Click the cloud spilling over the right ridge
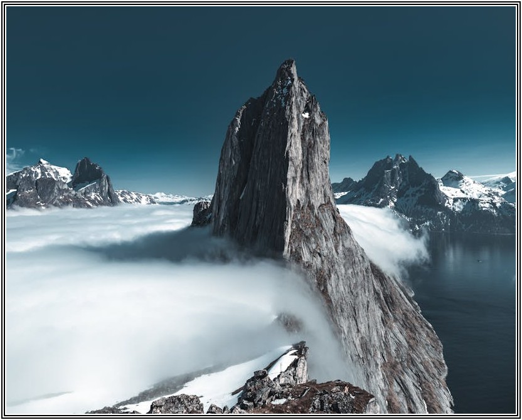This screenshot has width=522, height=420. click(x=383, y=235)
